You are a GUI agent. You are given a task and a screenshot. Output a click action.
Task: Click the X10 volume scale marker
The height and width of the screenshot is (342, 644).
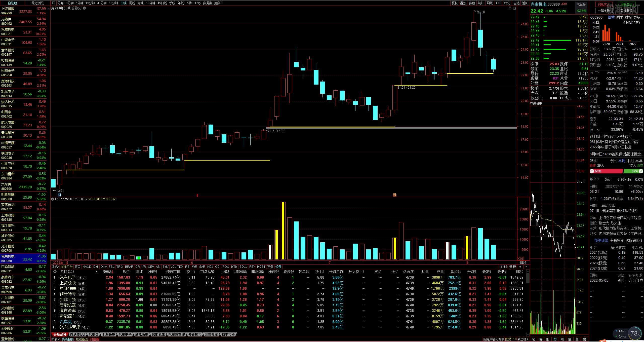point(520,258)
